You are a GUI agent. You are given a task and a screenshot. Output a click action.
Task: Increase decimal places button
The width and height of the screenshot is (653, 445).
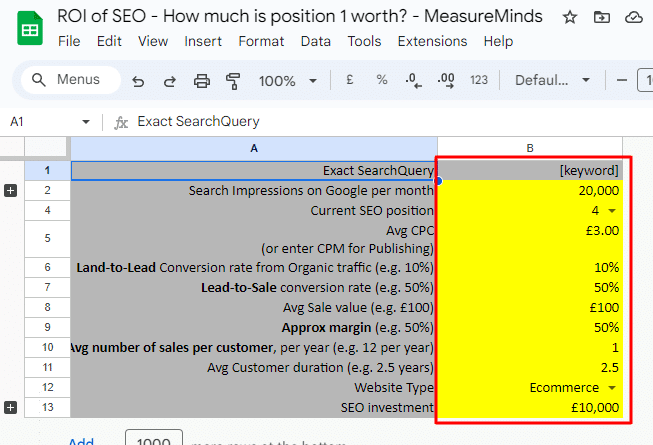pyautogui.click(x=446, y=80)
